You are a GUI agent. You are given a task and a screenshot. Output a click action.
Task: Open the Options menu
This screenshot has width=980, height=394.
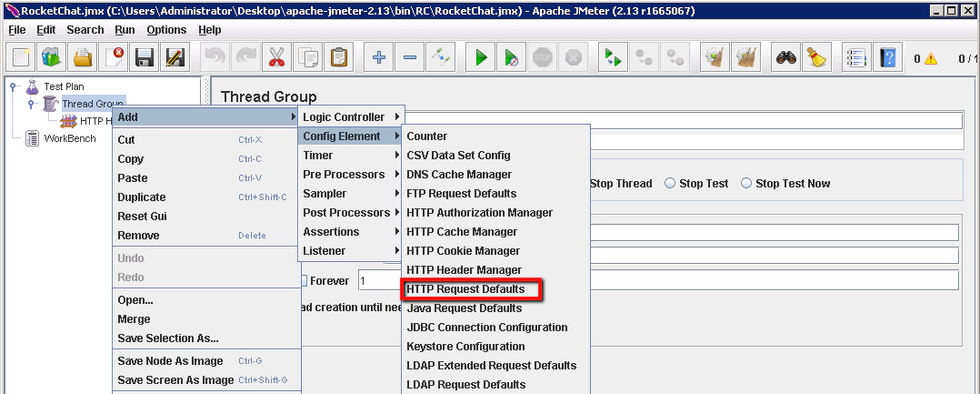[167, 29]
